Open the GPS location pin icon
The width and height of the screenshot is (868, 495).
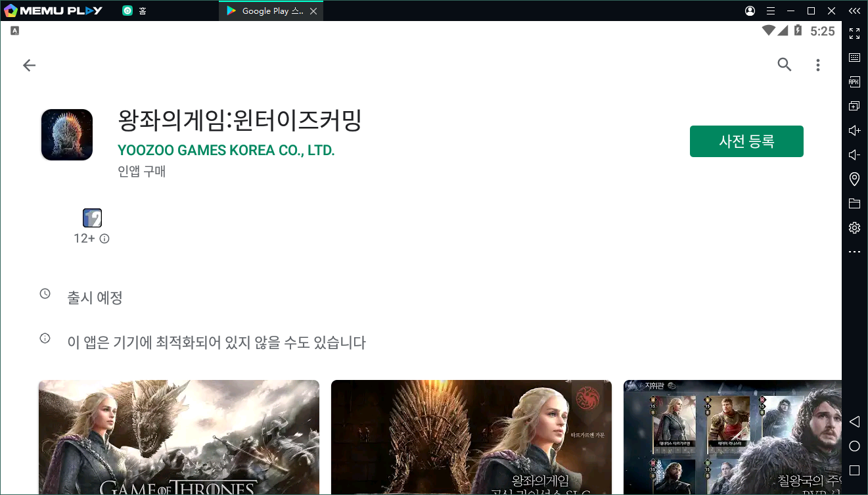pyautogui.click(x=854, y=179)
